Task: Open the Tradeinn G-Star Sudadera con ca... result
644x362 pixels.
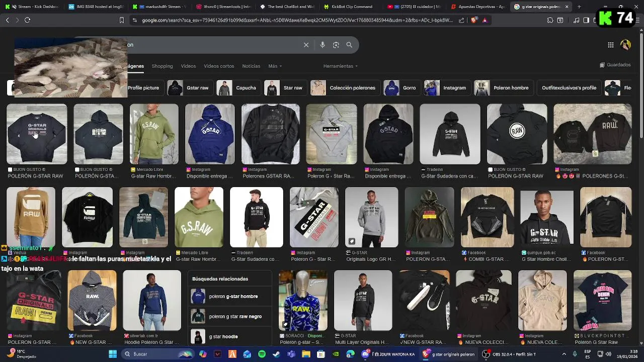Action: (x=450, y=134)
